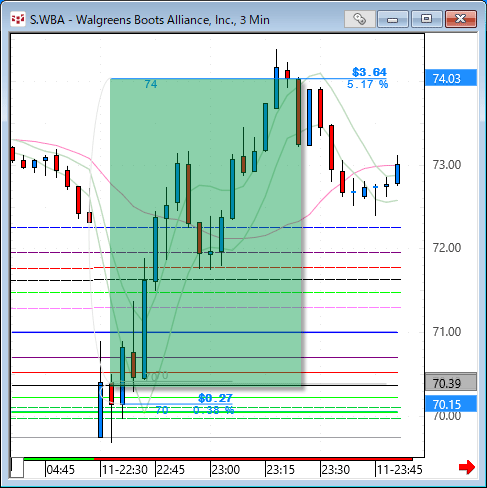Click the 0.38 % label
Screen dimensions: 487x488
[x=214, y=410]
